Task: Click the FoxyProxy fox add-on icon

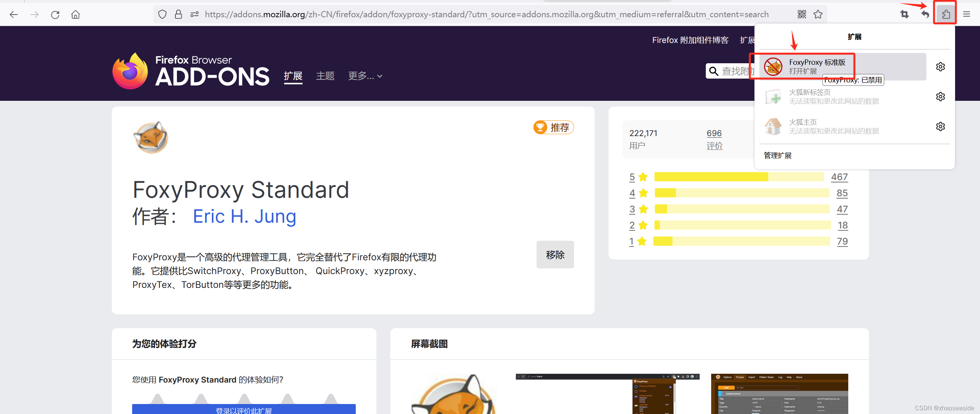Action: click(151, 137)
